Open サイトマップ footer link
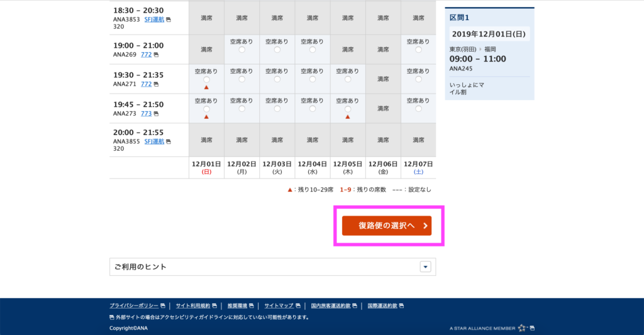The image size is (644, 335). click(x=279, y=306)
